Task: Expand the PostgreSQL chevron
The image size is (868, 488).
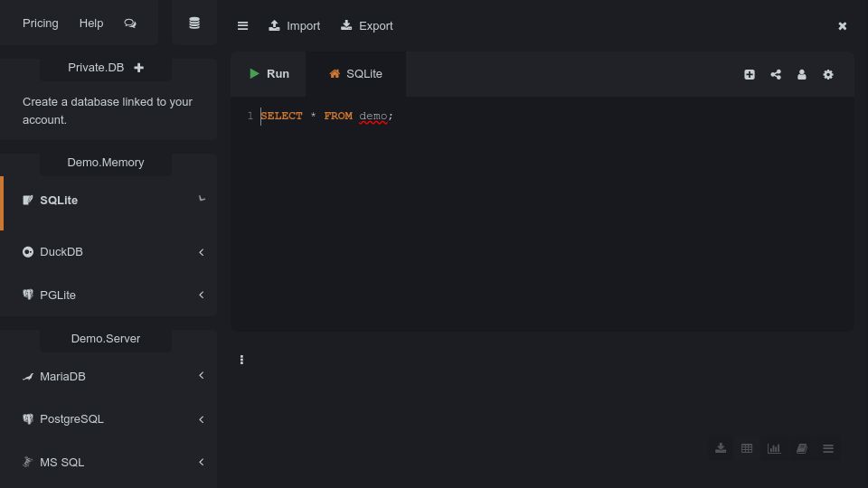Action: point(202,419)
